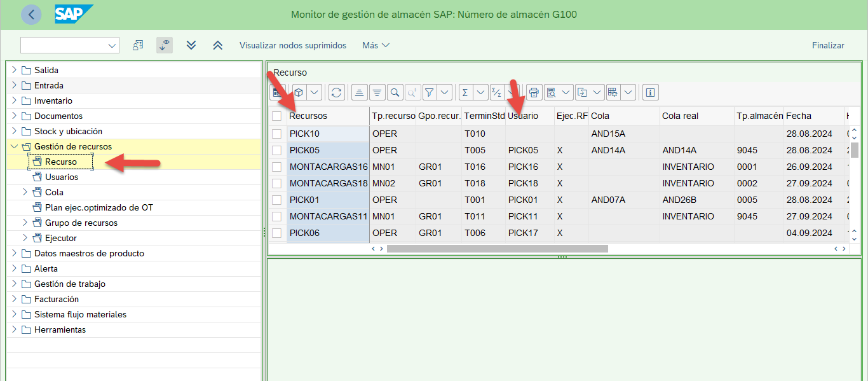Print the resource list

534,92
